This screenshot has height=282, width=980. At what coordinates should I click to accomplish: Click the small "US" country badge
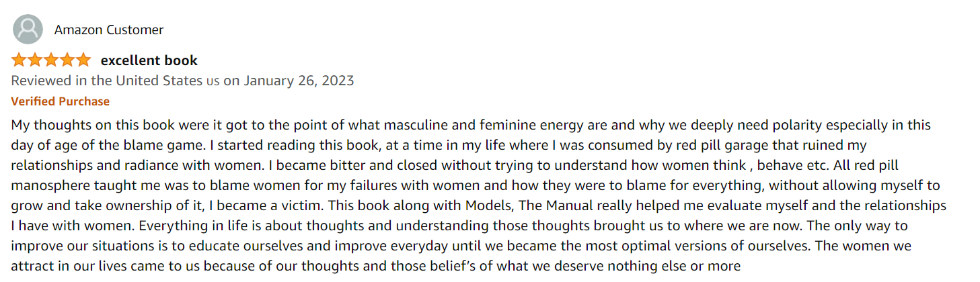tap(213, 82)
